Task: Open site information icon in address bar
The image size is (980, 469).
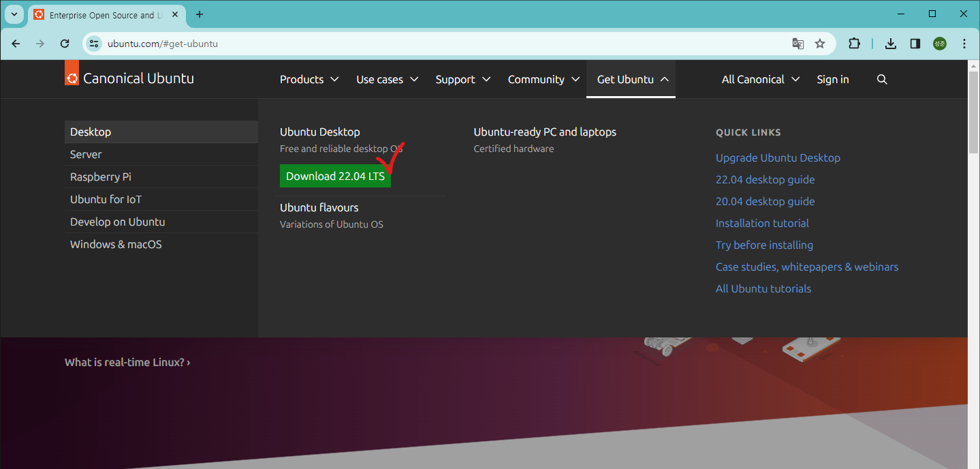Action: (x=95, y=44)
